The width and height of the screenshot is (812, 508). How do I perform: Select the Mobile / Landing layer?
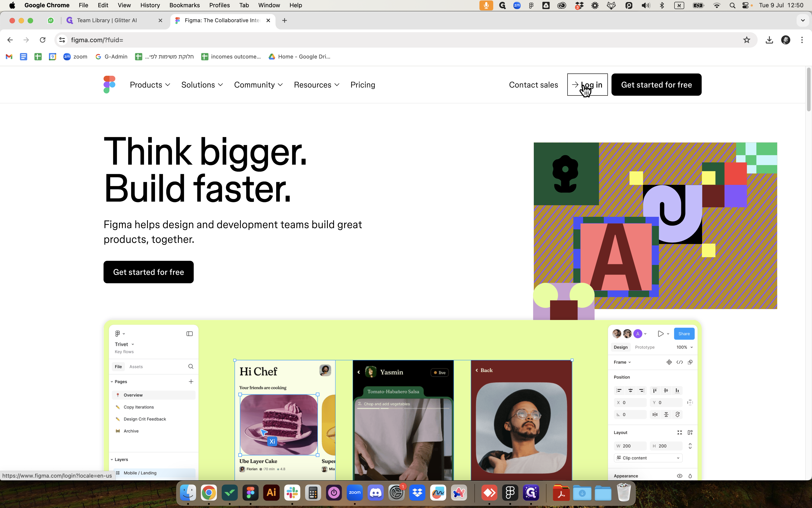154,473
